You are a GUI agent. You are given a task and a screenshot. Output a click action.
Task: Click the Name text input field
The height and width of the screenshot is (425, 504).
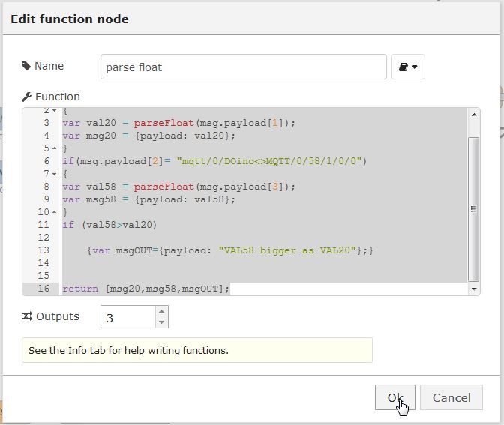(x=244, y=67)
